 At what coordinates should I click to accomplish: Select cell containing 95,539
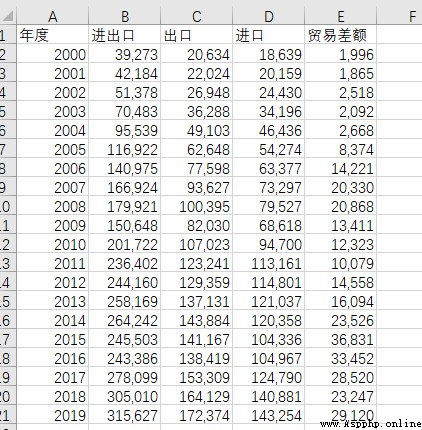pos(125,130)
